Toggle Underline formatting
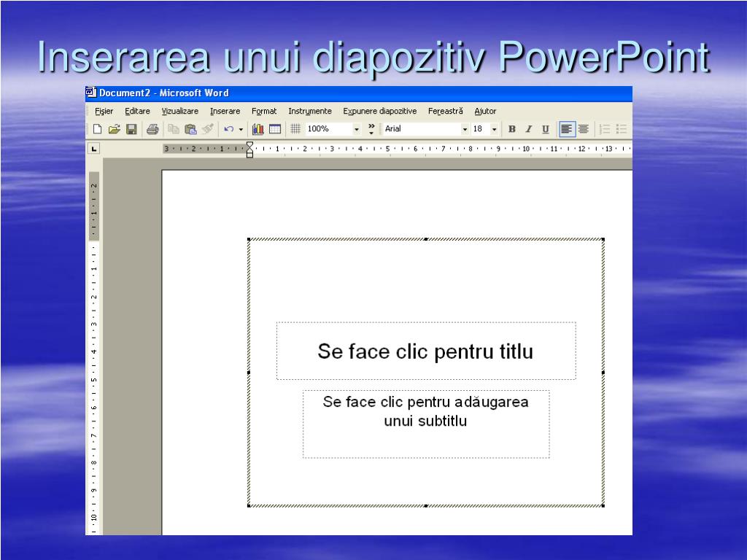The image size is (747, 560). (x=546, y=129)
